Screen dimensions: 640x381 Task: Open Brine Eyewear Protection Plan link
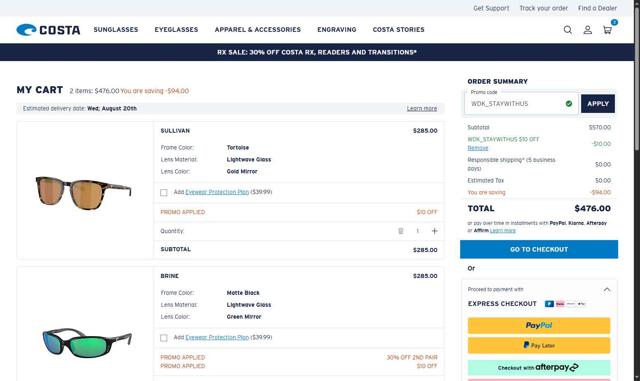click(x=217, y=337)
